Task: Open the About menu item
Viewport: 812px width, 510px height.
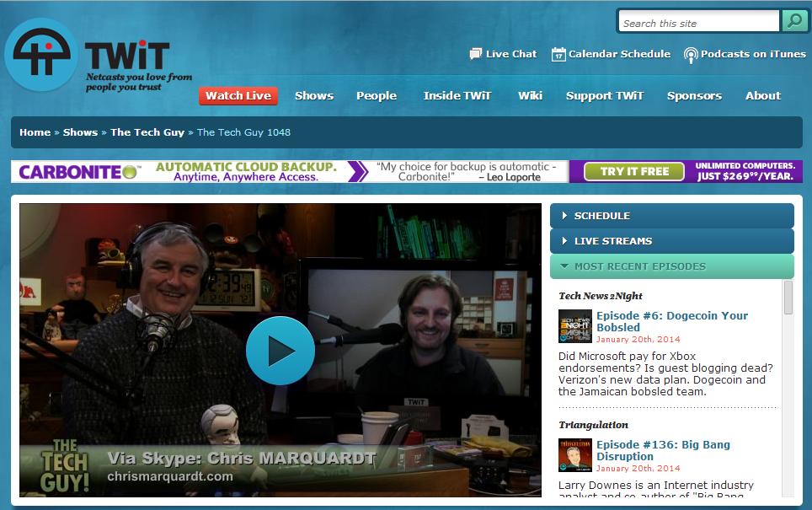Action: (x=763, y=96)
